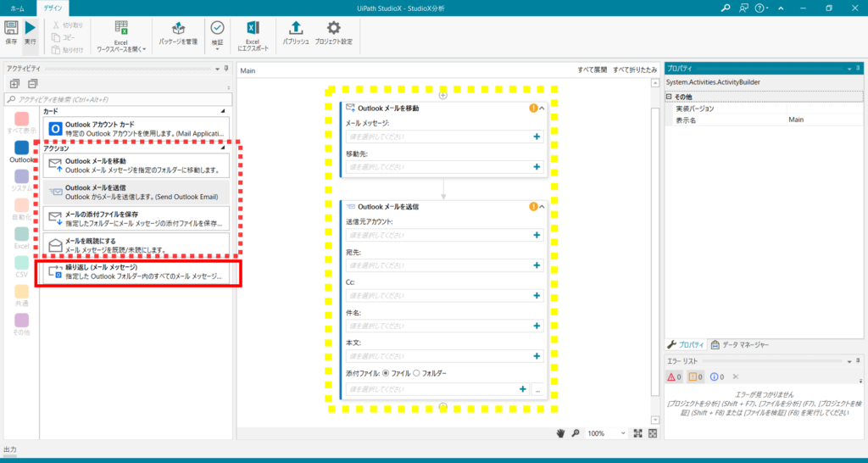
Task: Click the アクティビティを検索 search field
Action: tap(118, 99)
